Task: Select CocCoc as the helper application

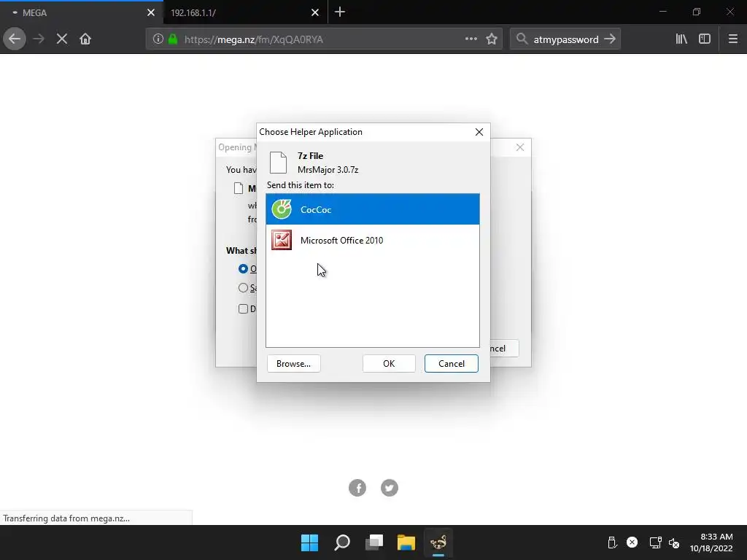Action: pos(373,209)
